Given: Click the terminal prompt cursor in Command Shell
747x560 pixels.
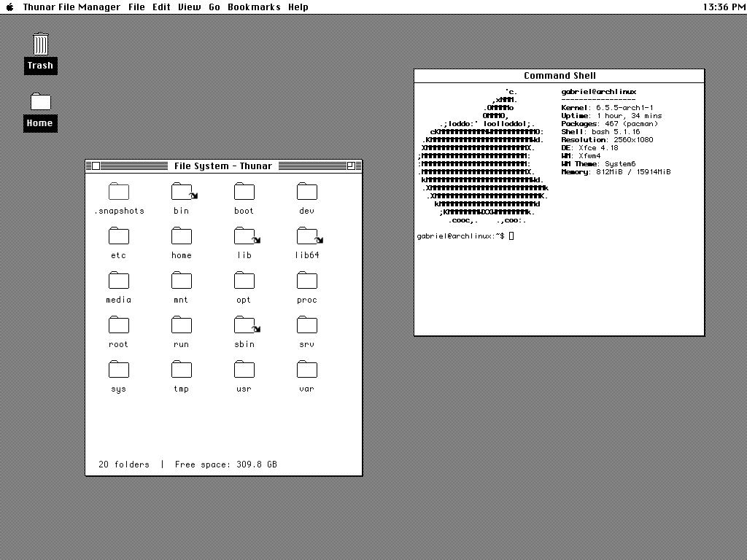Looking at the screenshot, I should (511, 236).
